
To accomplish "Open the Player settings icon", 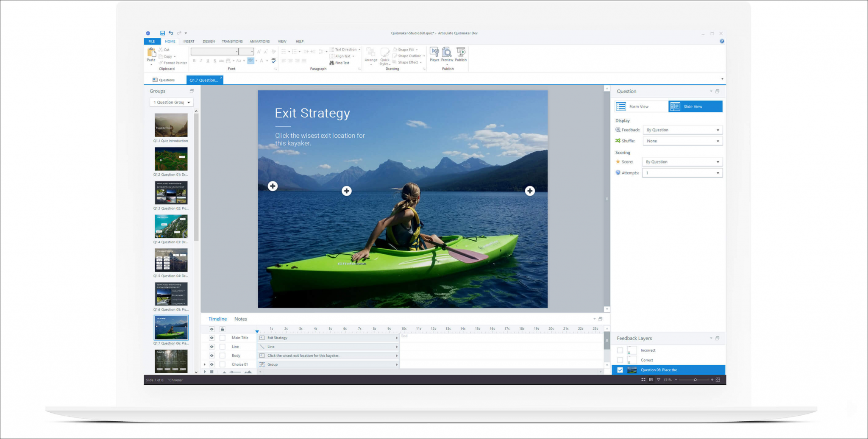I will 434,53.
